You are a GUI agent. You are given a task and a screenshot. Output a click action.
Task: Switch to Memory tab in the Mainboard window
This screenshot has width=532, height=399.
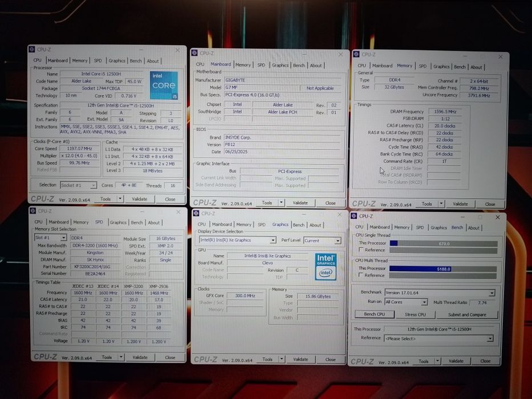click(x=243, y=65)
